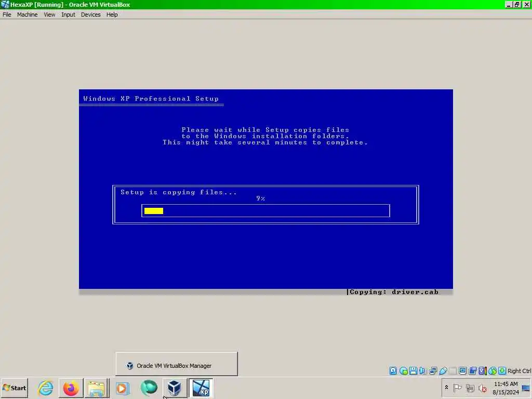Open the Start menu
This screenshot has height=399, width=532.
point(14,388)
